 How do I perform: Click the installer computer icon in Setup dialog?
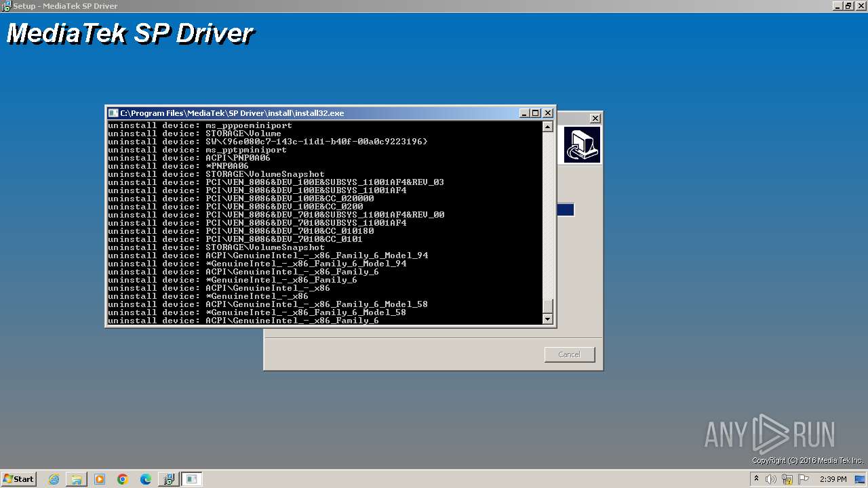[x=582, y=144]
